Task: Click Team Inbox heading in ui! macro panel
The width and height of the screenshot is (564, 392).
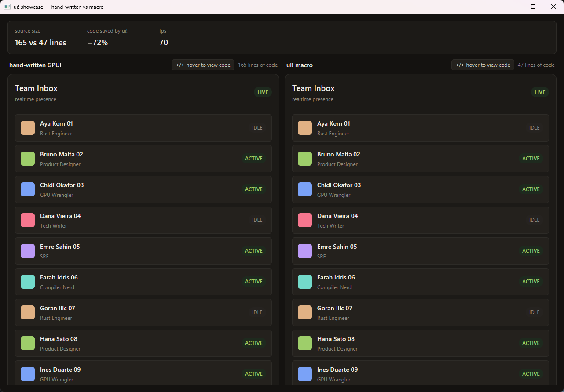Action: (x=313, y=88)
